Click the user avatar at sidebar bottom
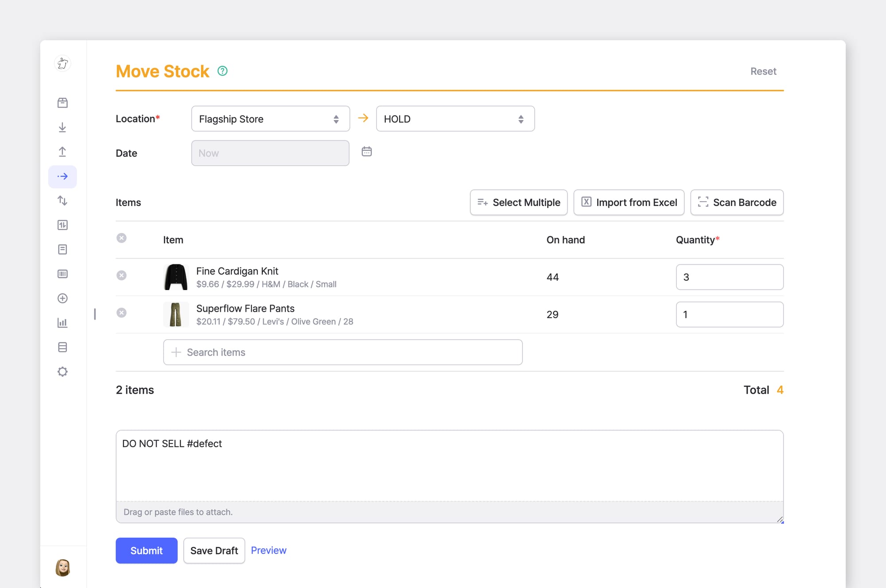886x588 pixels. pos(62,568)
